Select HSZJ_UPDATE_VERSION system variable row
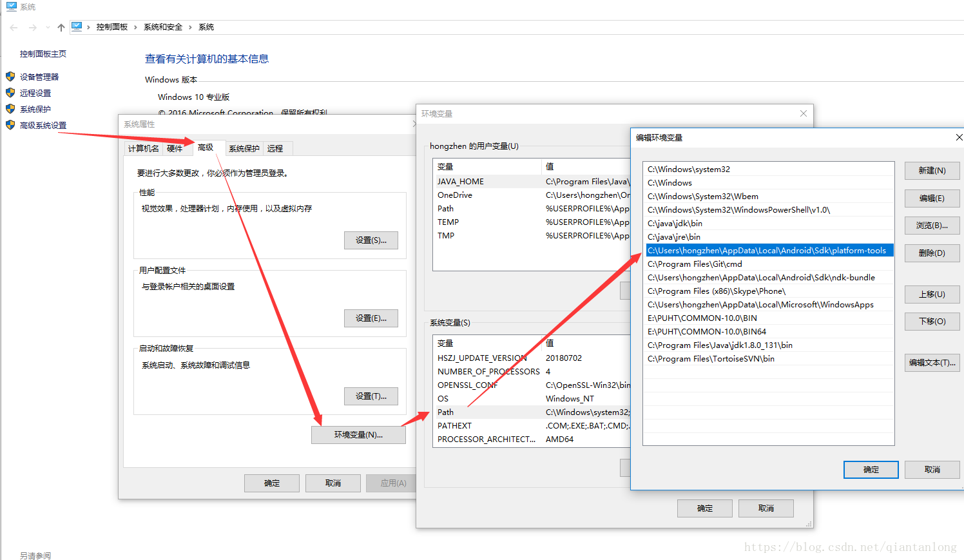964x560 pixels. click(532, 358)
